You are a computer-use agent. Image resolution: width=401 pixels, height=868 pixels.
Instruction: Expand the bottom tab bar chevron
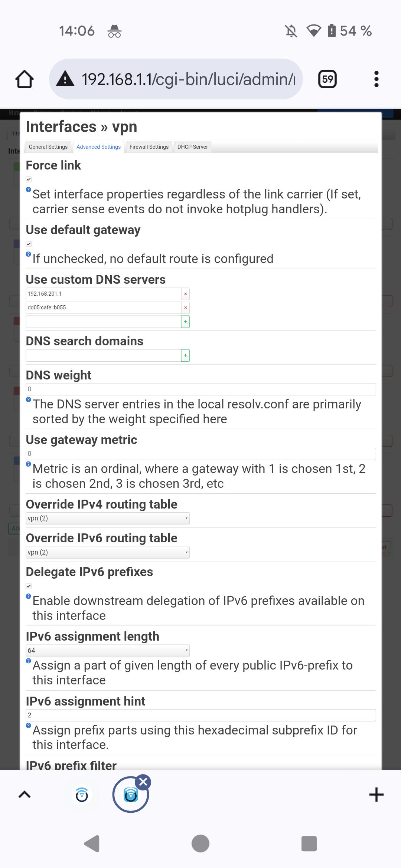25,795
